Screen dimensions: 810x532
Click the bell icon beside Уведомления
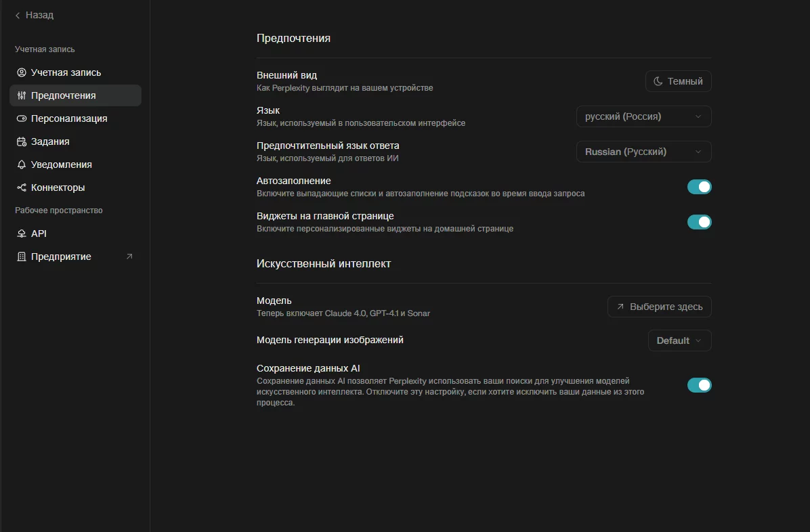point(22,164)
